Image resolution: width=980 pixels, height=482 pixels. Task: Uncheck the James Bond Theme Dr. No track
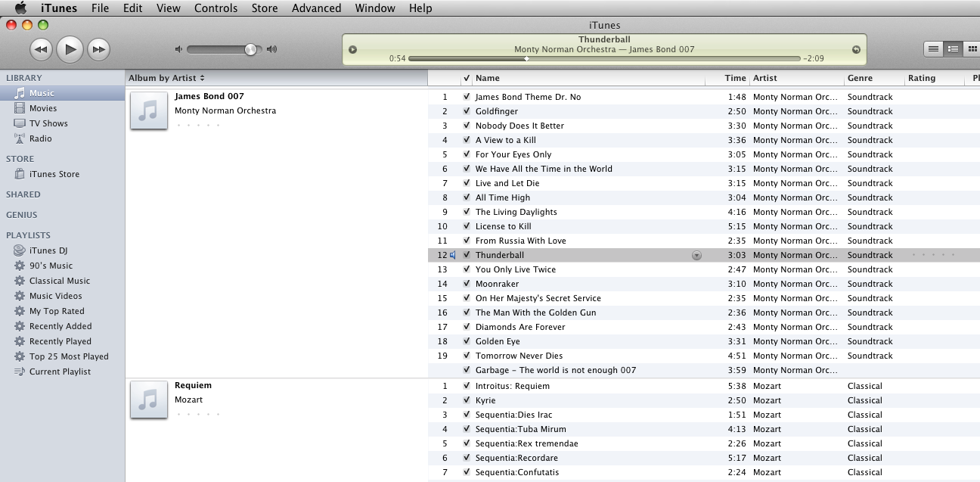click(x=467, y=97)
